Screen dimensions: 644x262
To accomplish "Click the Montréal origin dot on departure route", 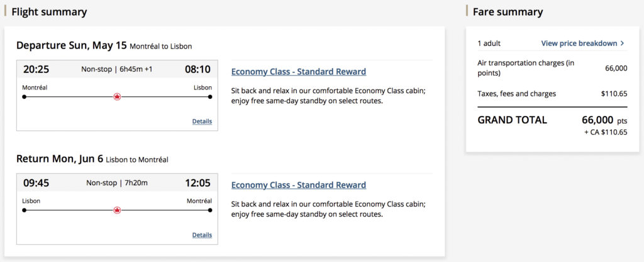I will point(25,97).
